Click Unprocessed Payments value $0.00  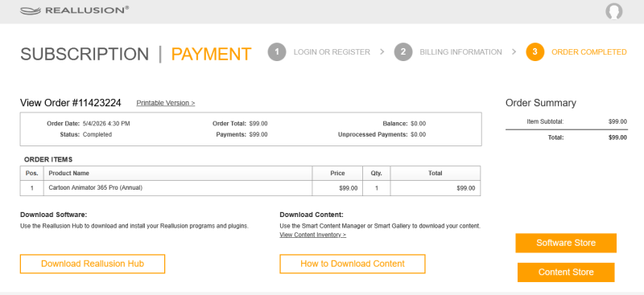tap(418, 134)
